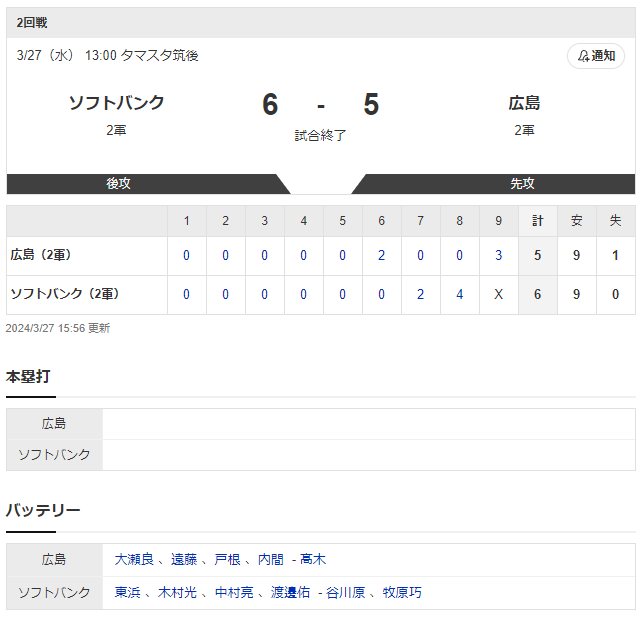The height and width of the screenshot is (622, 640).
Task: Click the 試合終了 status text
Action: tap(320, 135)
